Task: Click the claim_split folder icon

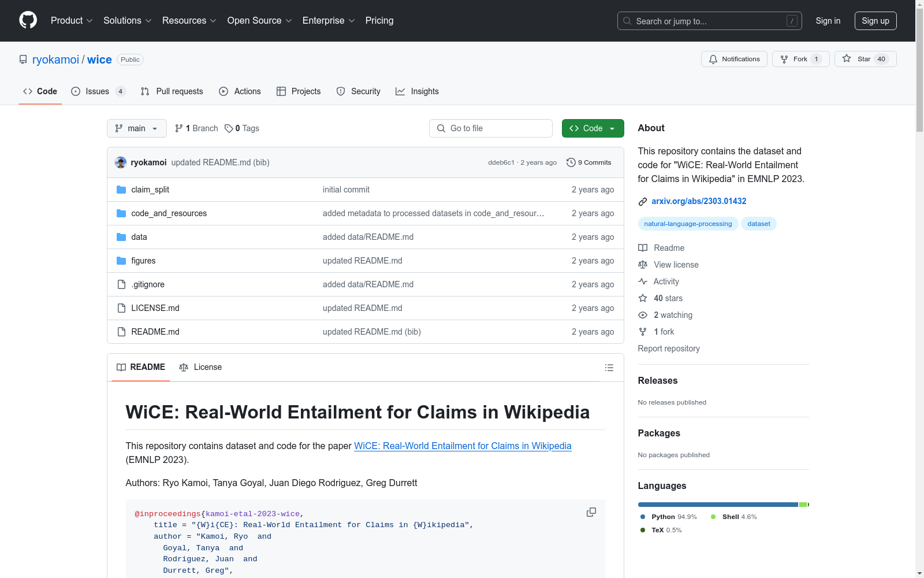Action: 121,190
